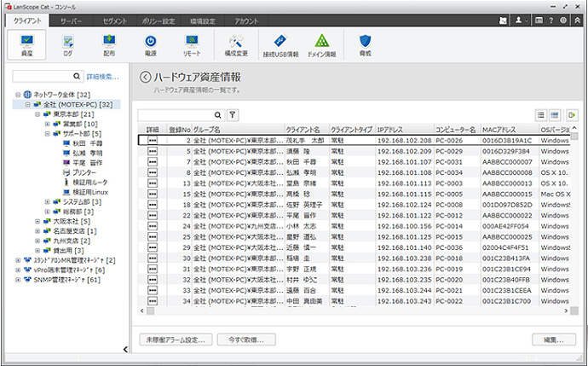The width and height of the screenshot is (588, 366).
Task: Switch to アカウント tab
Action: click(x=246, y=21)
